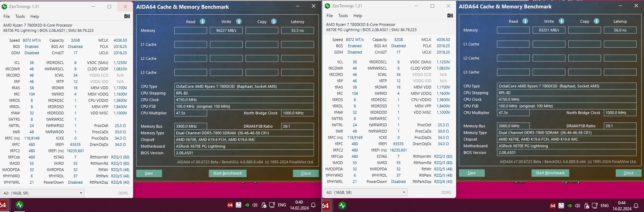Take screenshot via camera icon in left ZenTimings
Screen dimensions: 644x212
coord(127,16)
